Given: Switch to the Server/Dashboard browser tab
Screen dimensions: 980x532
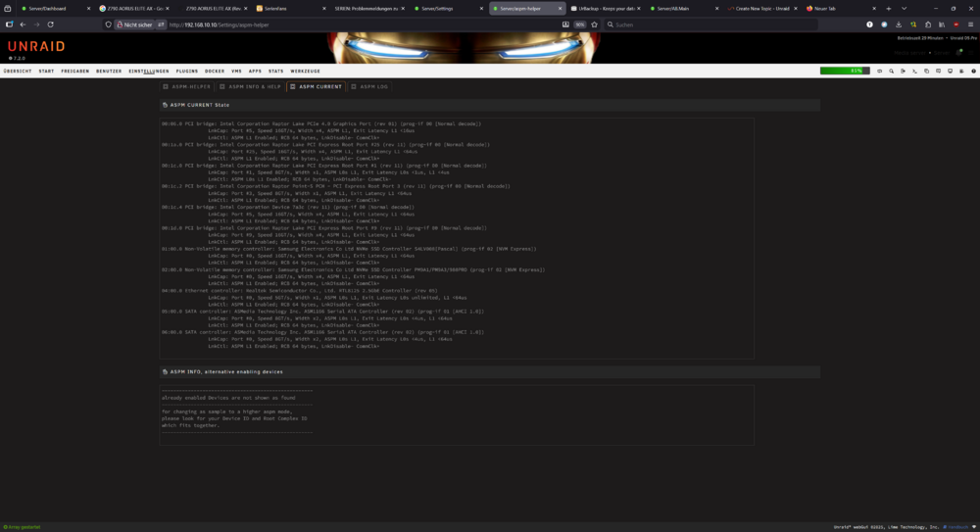Looking at the screenshot, I should click(x=54, y=9).
